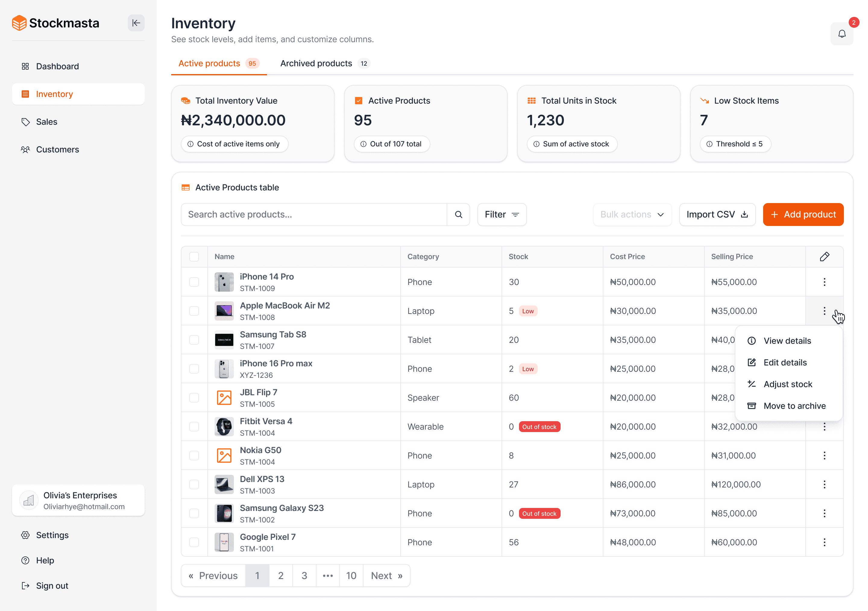
Task: Go to page 3 in the pagination
Action: click(x=304, y=575)
